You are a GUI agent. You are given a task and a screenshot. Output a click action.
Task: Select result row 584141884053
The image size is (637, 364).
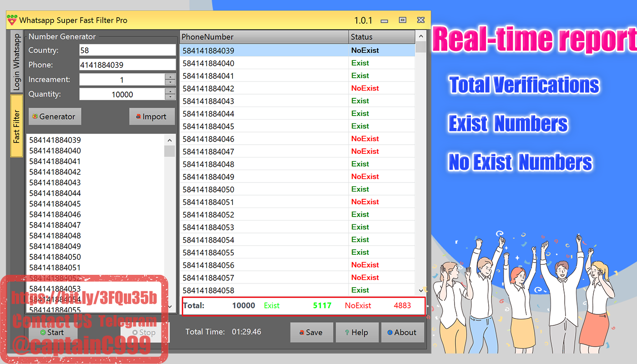point(298,227)
